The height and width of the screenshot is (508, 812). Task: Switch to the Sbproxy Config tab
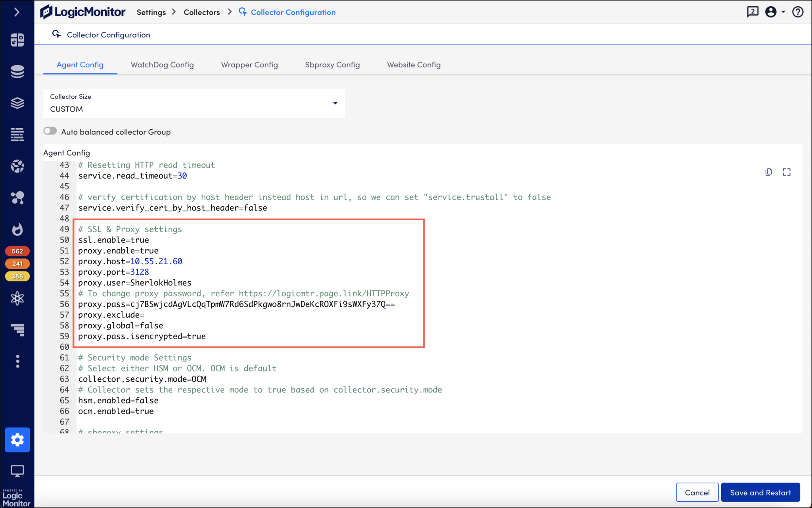pyautogui.click(x=332, y=65)
